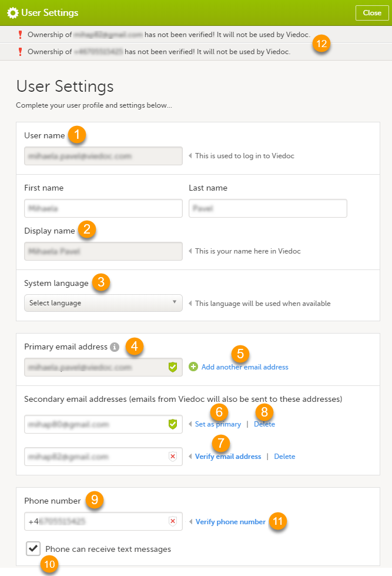Click Add another email address link
392x576 pixels.
click(244, 367)
